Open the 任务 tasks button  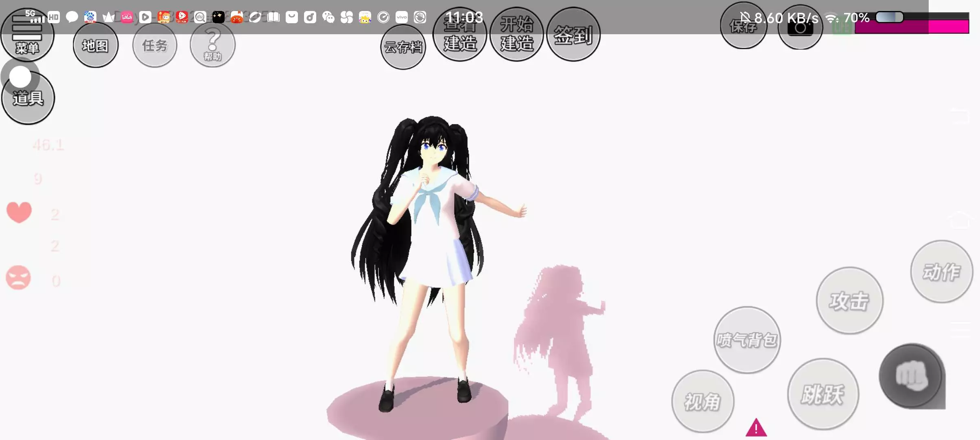(x=155, y=45)
